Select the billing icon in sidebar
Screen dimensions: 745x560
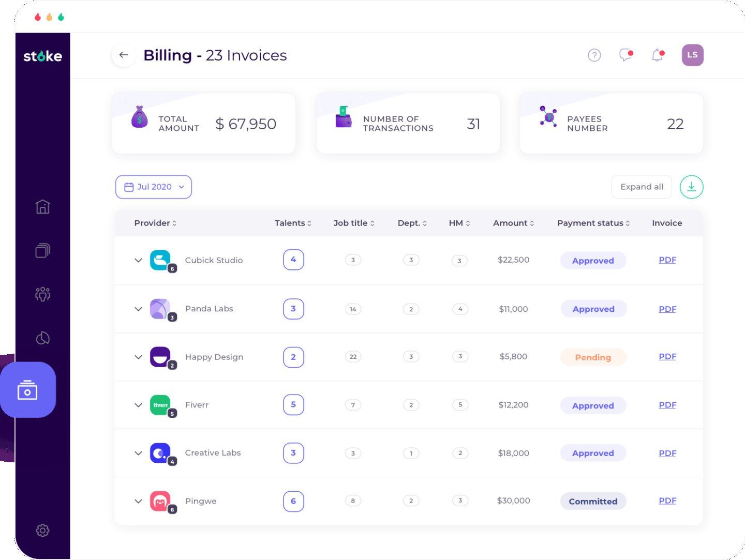point(28,390)
